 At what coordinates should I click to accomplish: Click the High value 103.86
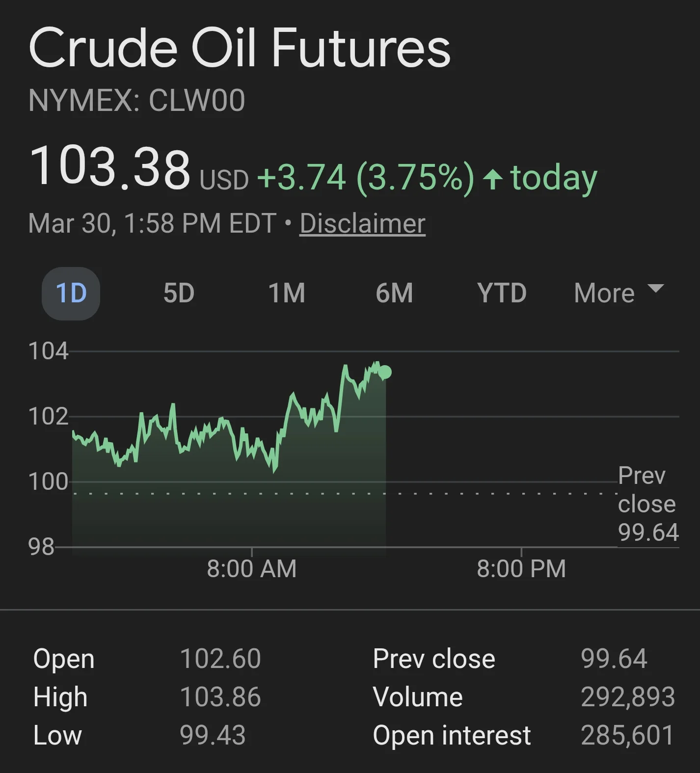coord(220,697)
